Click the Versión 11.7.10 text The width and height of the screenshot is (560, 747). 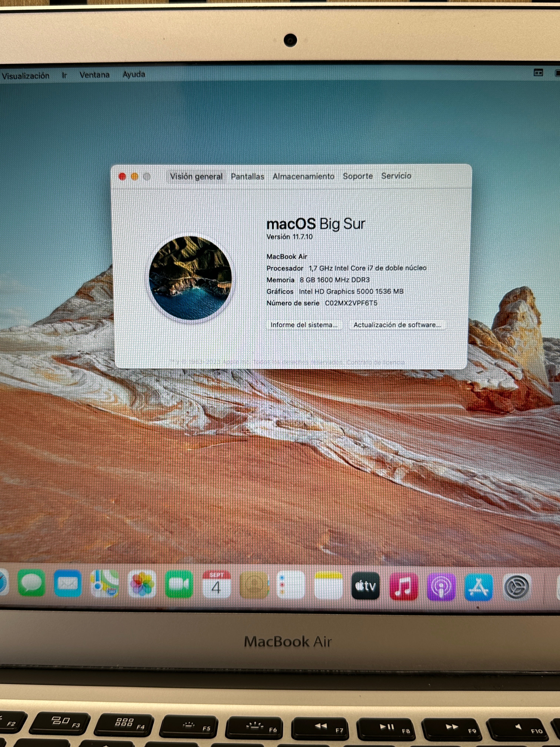click(290, 237)
